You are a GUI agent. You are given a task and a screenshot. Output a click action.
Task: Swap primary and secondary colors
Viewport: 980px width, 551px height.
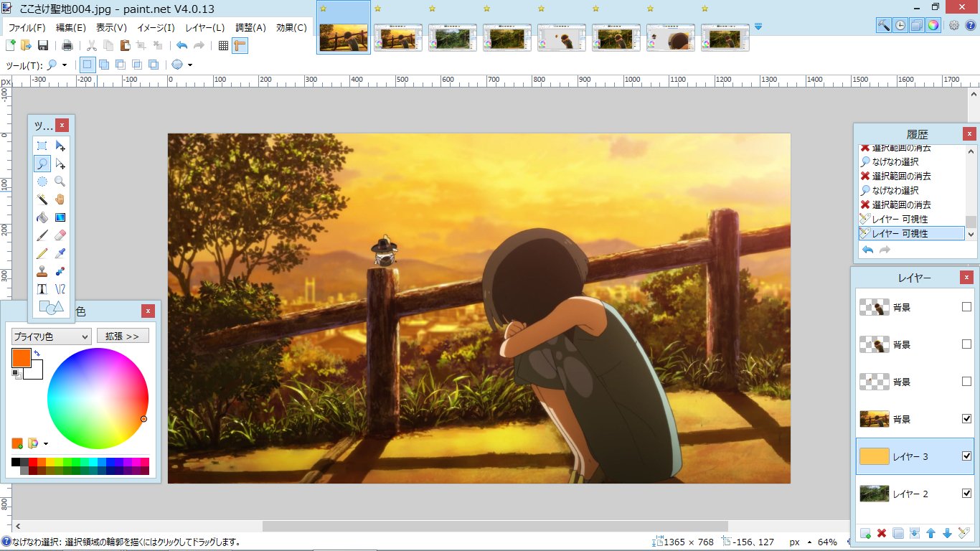click(x=36, y=354)
